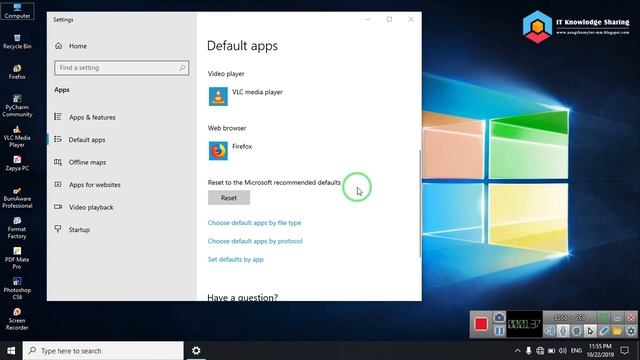Click the tray microphone icon
This screenshot has width=640, height=360.
click(x=529, y=351)
